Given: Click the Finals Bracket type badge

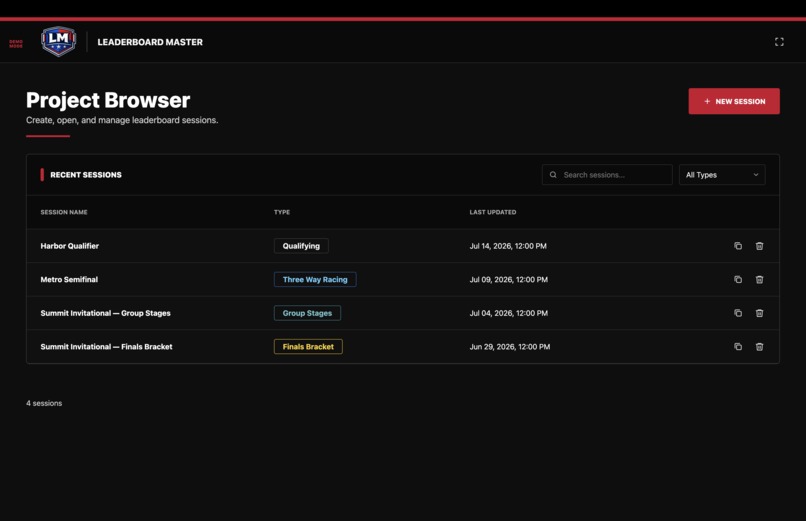Looking at the screenshot, I should point(308,346).
